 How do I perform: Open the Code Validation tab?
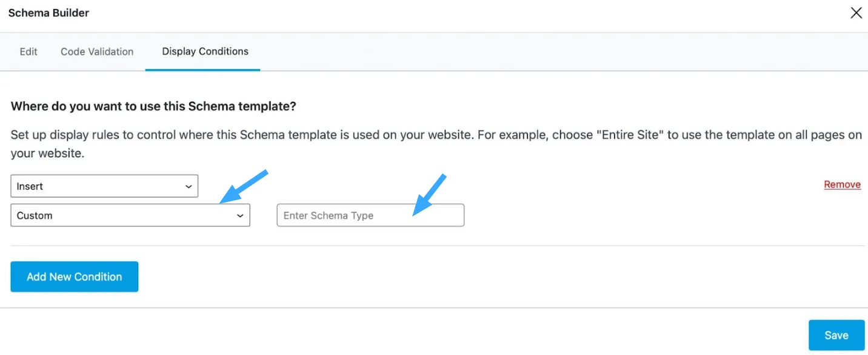click(x=97, y=52)
